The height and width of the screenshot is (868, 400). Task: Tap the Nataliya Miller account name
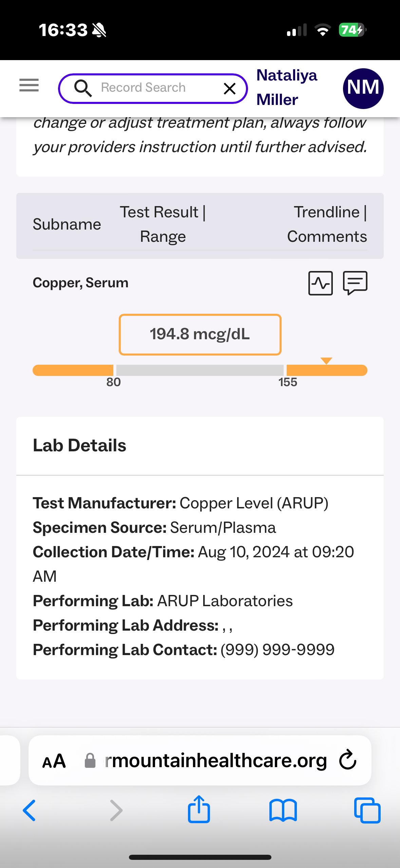287,88
